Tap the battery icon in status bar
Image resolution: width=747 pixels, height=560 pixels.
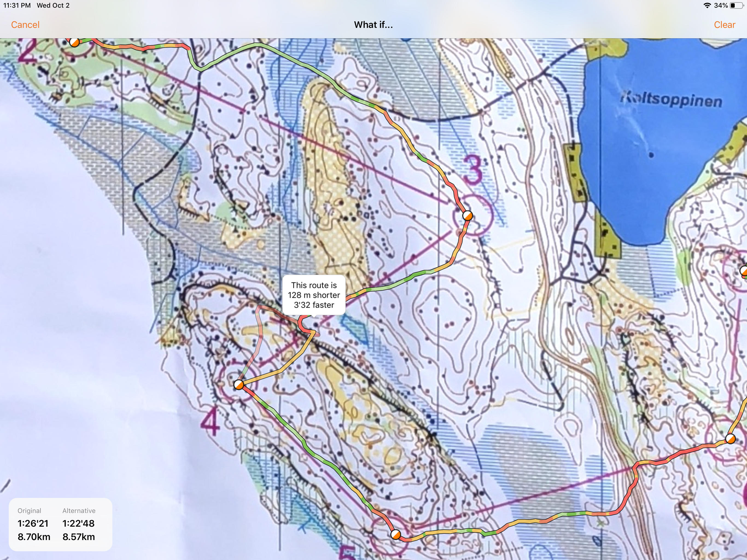click(736, 5)
